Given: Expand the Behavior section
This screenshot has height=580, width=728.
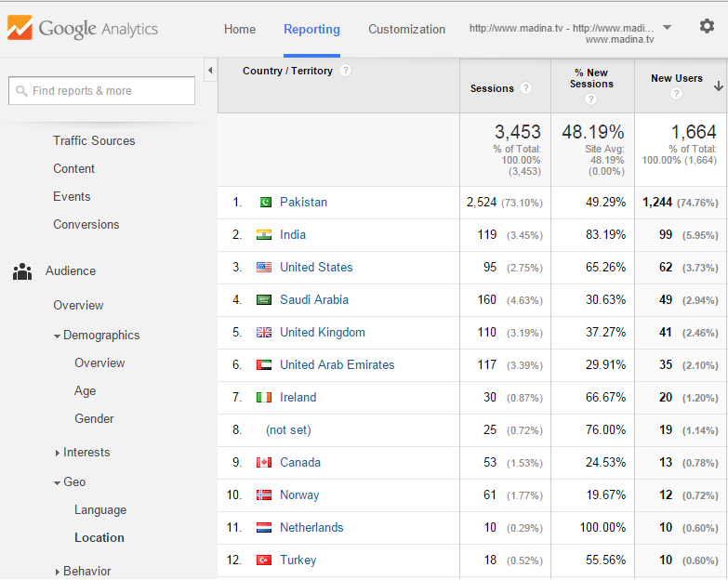Looking at the screenshot, I should (57, 572).
